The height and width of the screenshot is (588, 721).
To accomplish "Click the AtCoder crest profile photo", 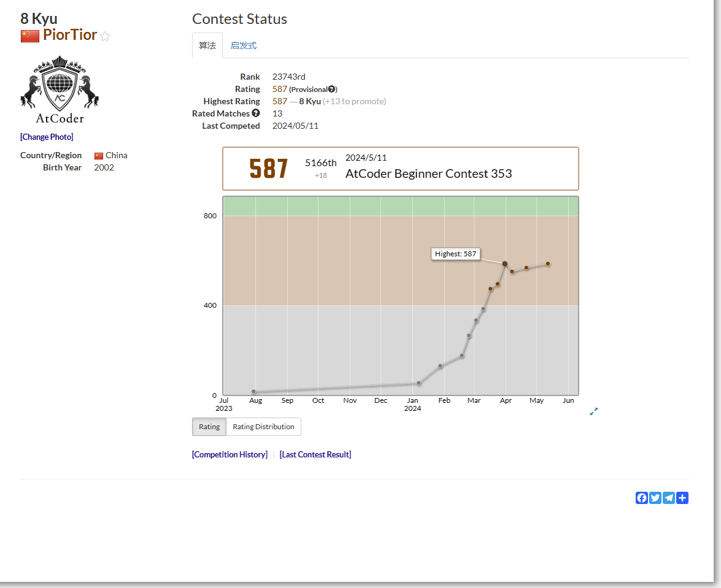I will (x=60, y=90).
